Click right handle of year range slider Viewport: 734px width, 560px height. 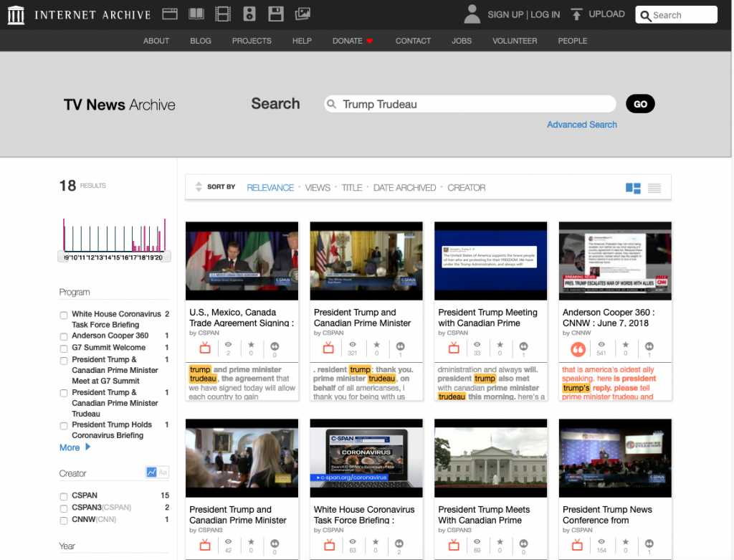point(166,257)
